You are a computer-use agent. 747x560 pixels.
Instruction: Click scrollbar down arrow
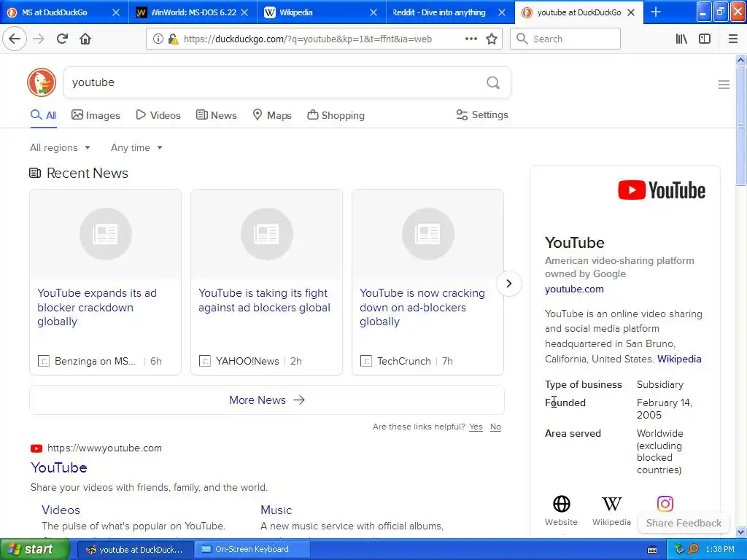click(740, 532)
